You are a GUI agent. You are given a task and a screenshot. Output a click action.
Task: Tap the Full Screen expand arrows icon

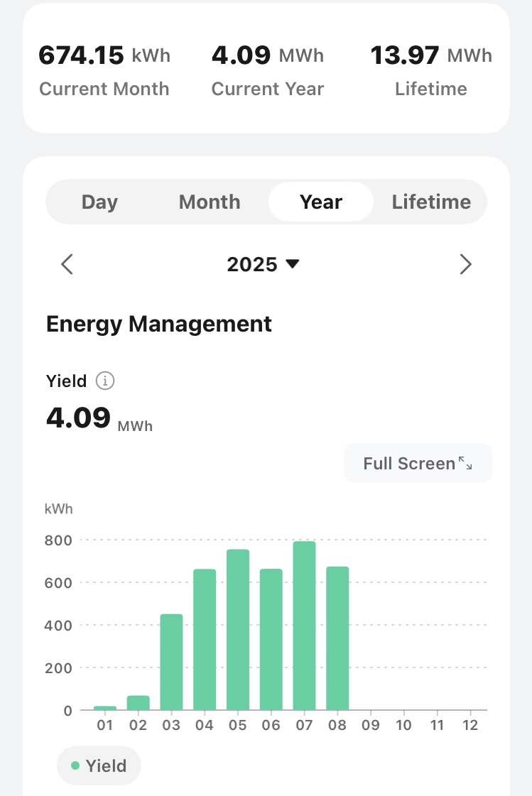click(465, 464)
